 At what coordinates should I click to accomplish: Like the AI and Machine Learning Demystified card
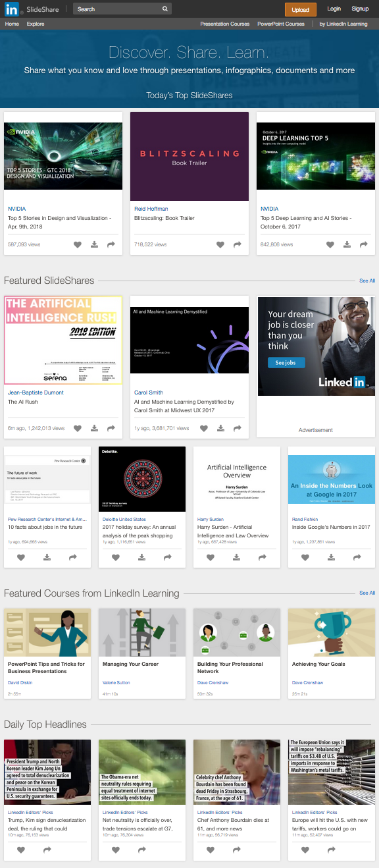pos(204,428)
